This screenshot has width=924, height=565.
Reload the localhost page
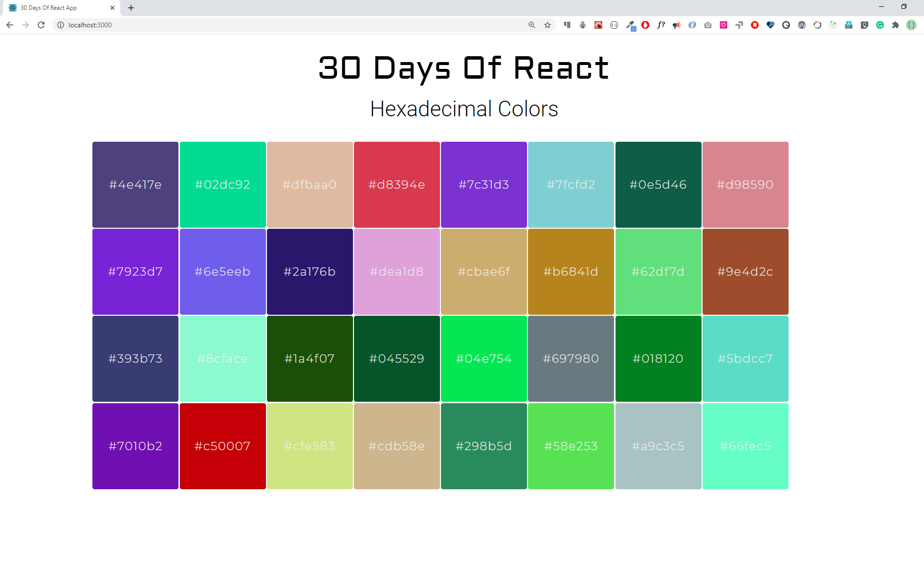point(41,25)
